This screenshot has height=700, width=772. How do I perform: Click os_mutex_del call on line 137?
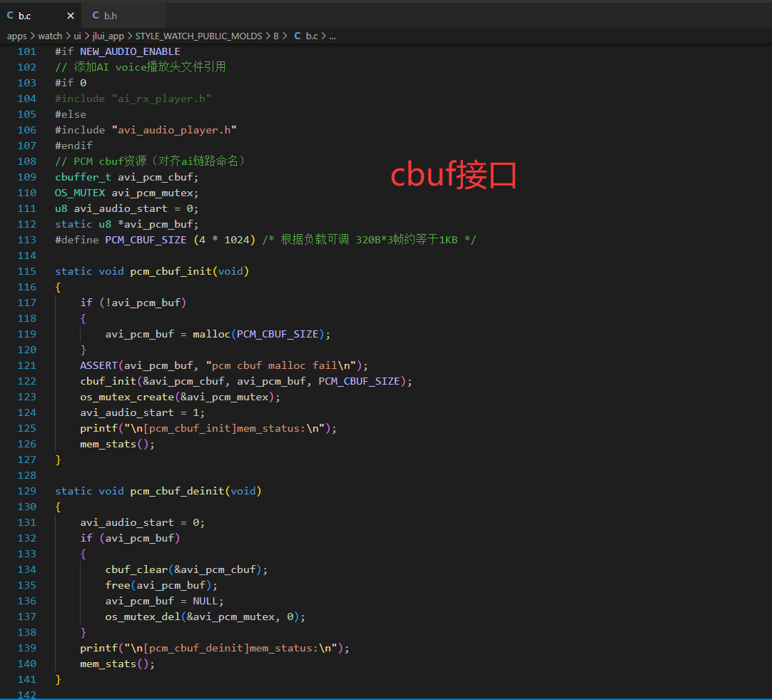(143, 617)
